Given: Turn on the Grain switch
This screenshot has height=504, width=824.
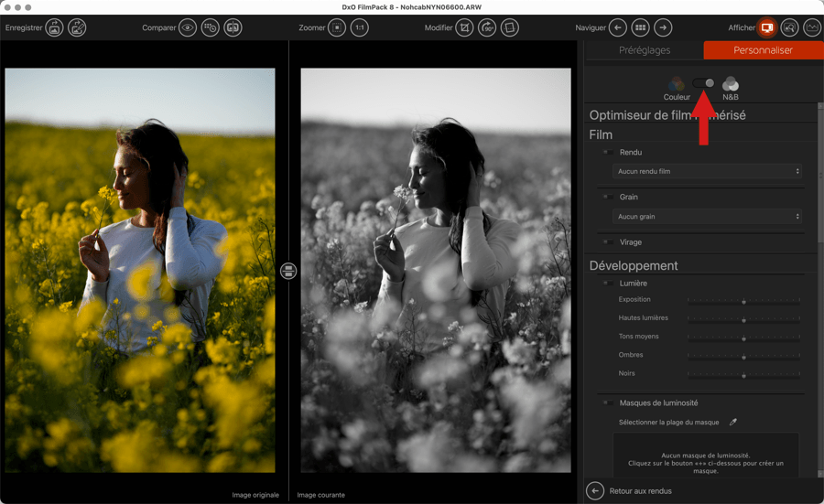Looking at the screenshot, I should coord(608,198).
